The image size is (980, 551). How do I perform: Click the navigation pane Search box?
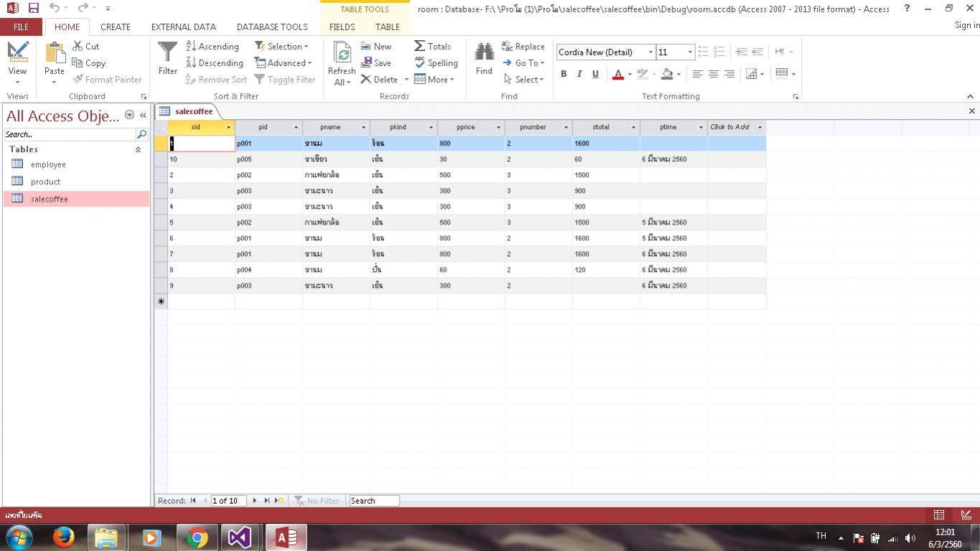click(70, 134)
